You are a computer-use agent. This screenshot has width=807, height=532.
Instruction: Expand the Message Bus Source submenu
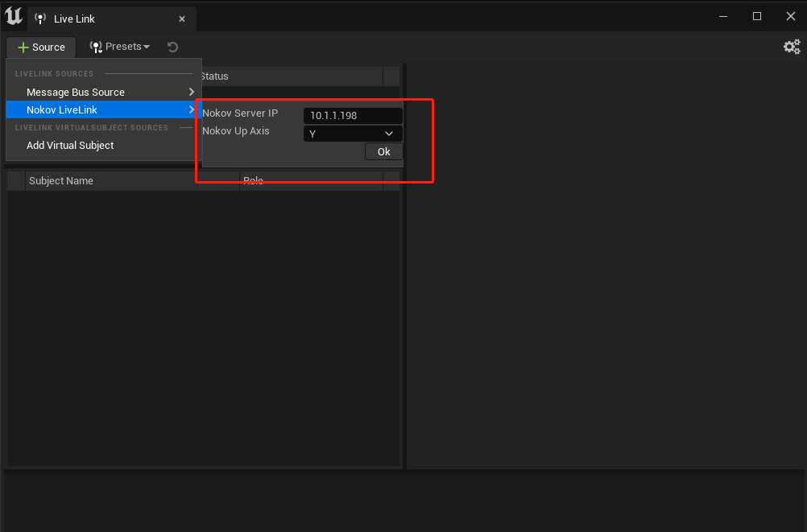point(102,92)
